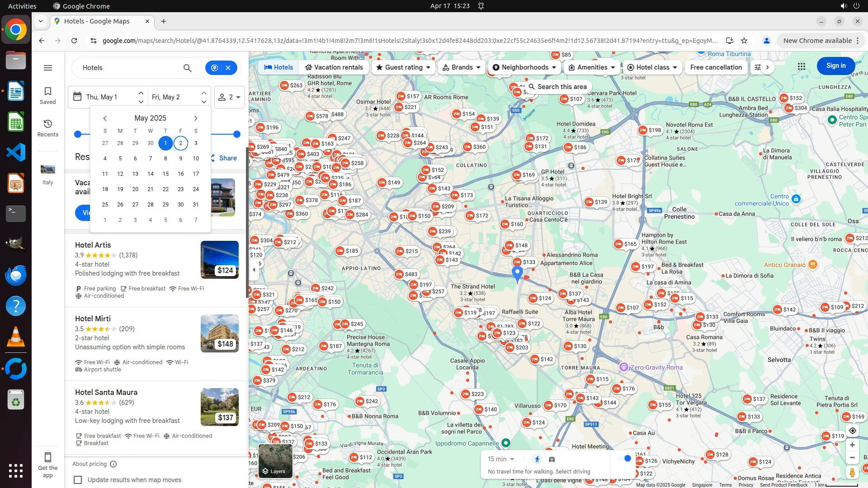Click show your location button on map

click(852, 431)
